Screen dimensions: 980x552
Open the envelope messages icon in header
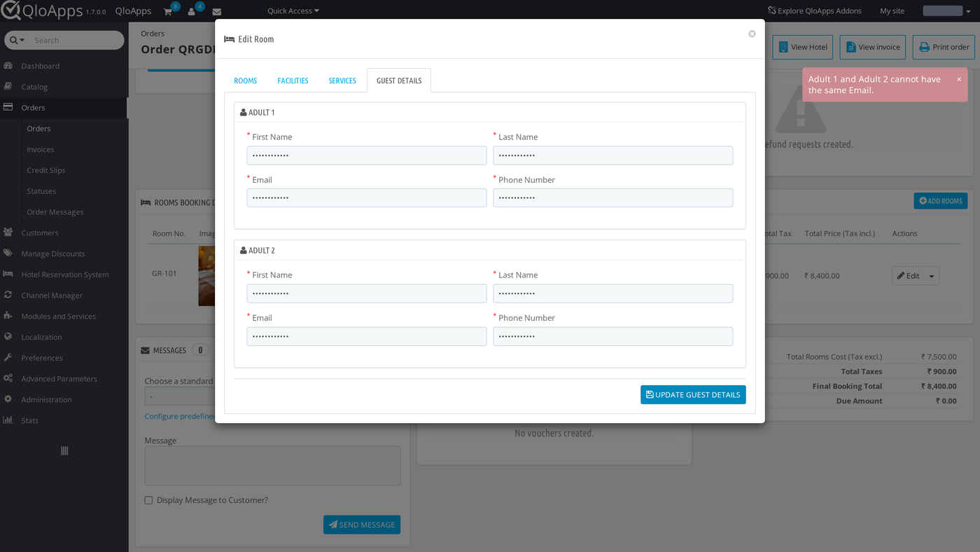coord(217,12)
